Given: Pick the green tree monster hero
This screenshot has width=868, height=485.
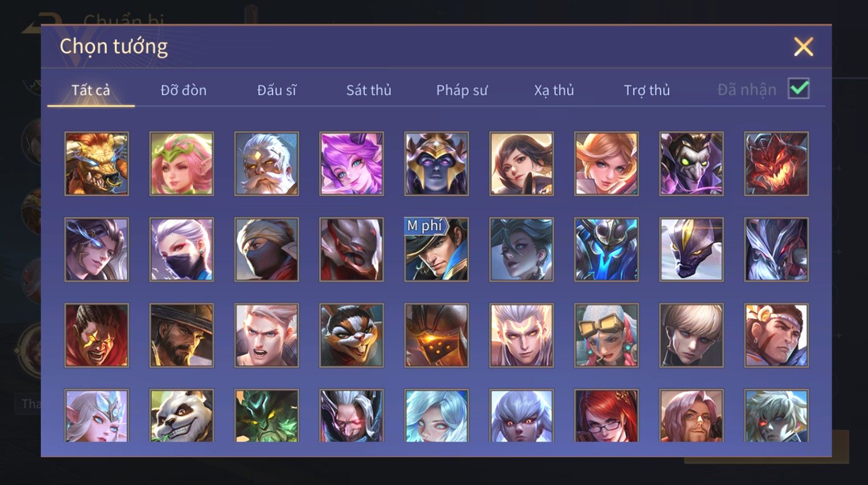Looking at the screenshot, I should pyautogui.click(x=266, y=416).
